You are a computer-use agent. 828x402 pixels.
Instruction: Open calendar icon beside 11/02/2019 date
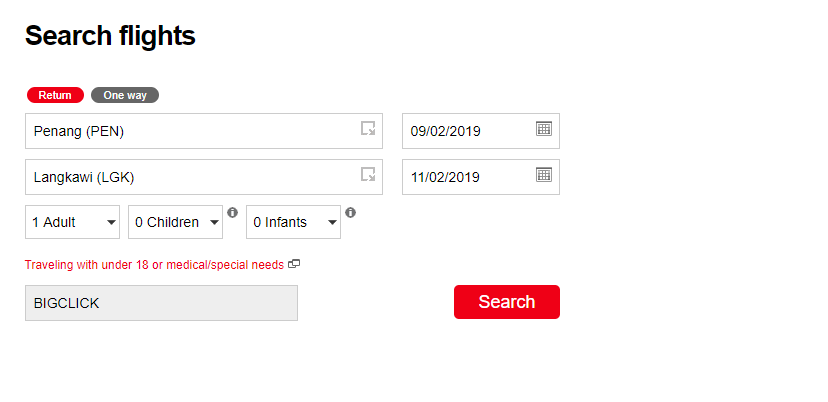543,175
